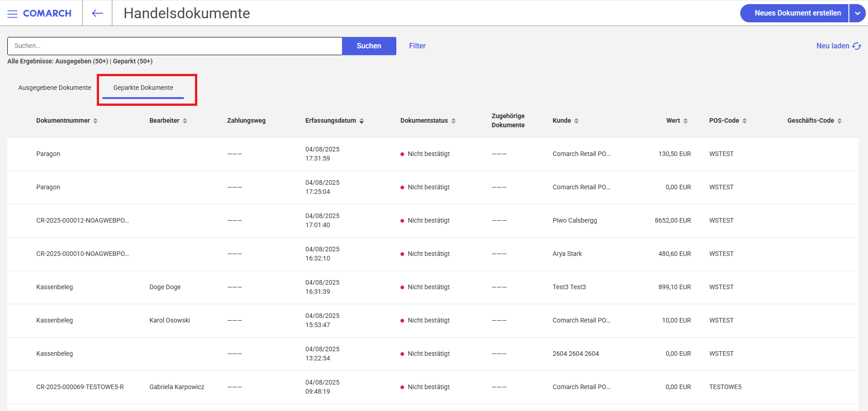Viewport: 868px width, 411px height.
Task: Select document CR-2025-000069-TESTOWE5-R
Action: 80,387
